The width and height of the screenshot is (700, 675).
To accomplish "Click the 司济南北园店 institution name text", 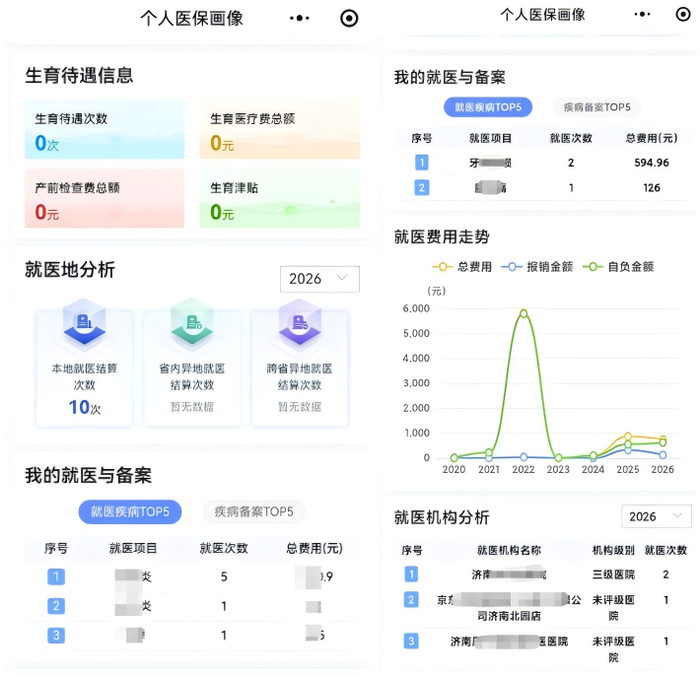I will tap(509, 617).
